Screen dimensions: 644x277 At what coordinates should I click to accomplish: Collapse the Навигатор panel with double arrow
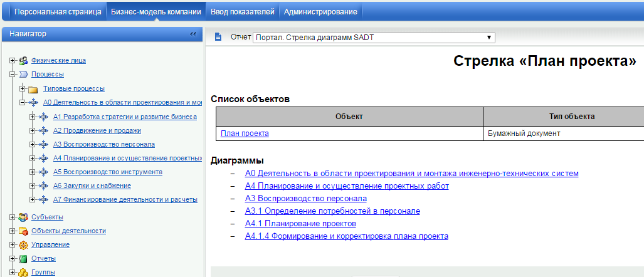click(193, 34)
